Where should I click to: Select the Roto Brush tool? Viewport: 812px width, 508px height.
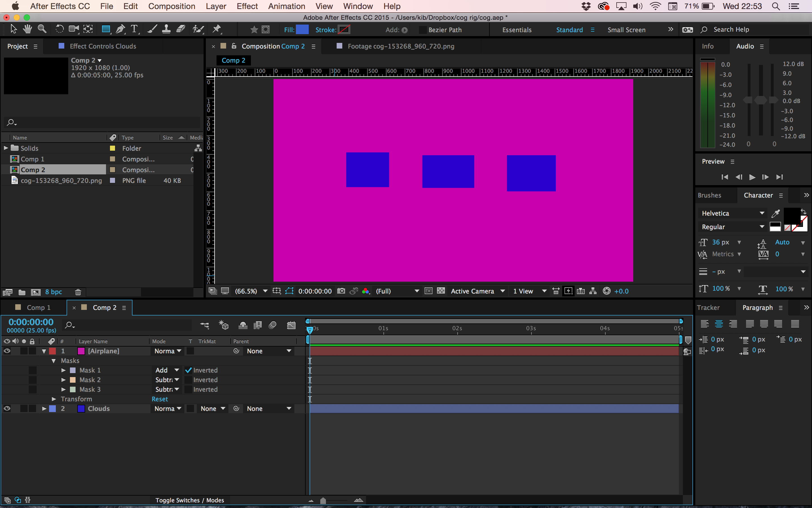coord(198,29)
